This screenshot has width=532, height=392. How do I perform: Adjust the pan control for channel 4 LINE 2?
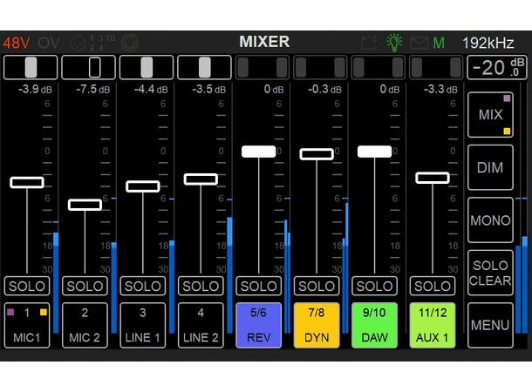[x=205, y=67]
